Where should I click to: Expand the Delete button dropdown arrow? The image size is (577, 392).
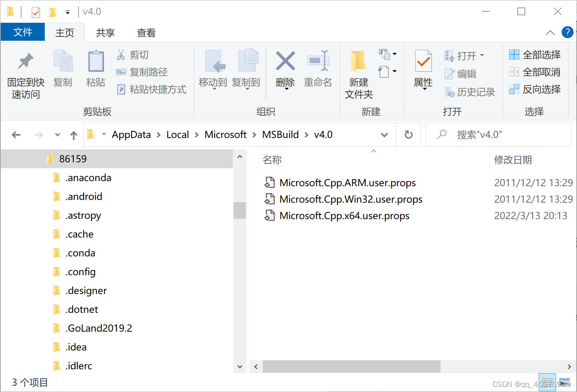[286, 89]
